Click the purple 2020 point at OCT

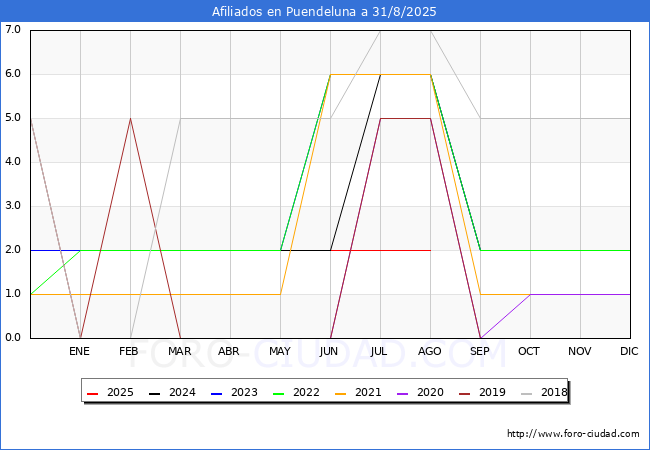[x=531, y=295]
